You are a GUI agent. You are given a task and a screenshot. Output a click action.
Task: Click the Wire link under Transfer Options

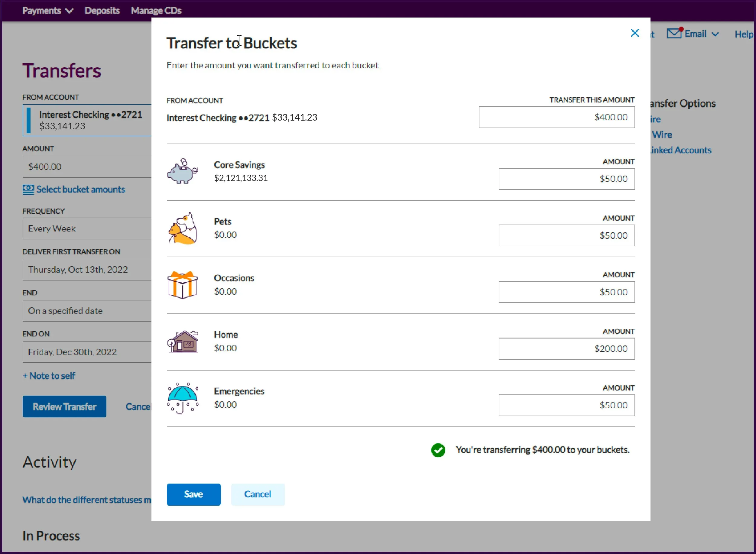click(662, 135)
